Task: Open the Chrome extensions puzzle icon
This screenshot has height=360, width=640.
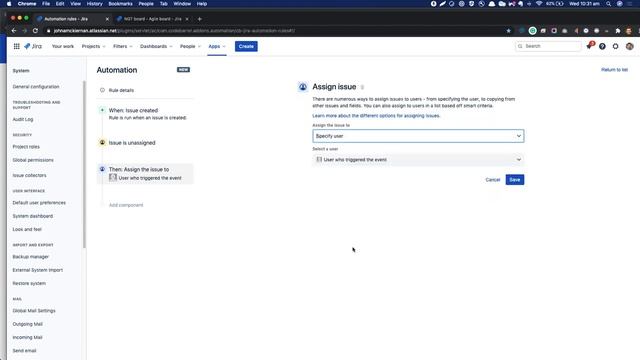Action: tap(618, 31)
